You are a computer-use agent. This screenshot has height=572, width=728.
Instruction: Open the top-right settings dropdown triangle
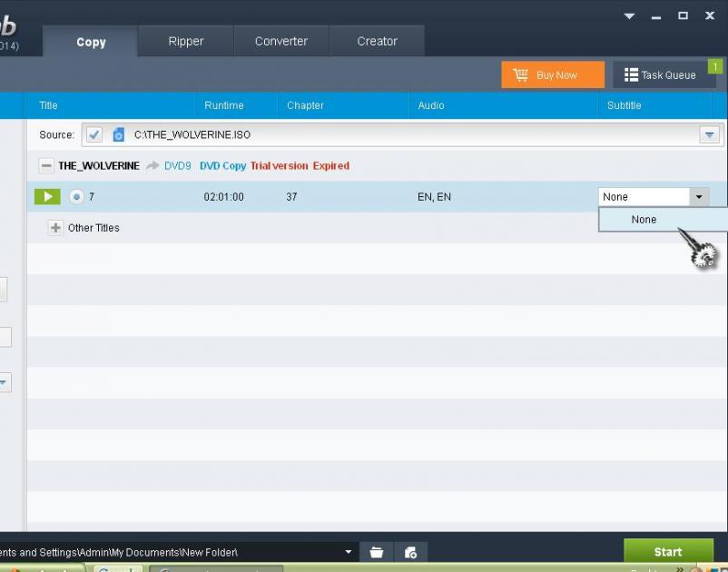click(629, 16)
